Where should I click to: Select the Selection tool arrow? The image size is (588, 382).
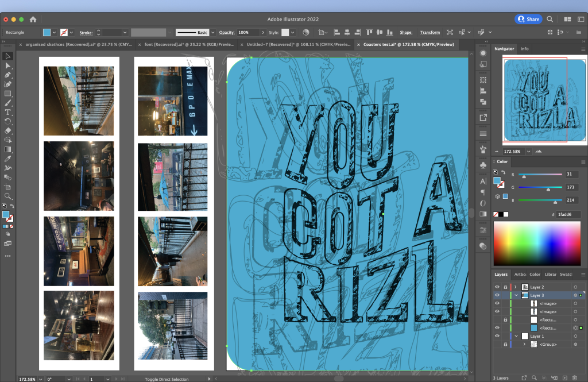pyautogui.click(x=7, y=56)
